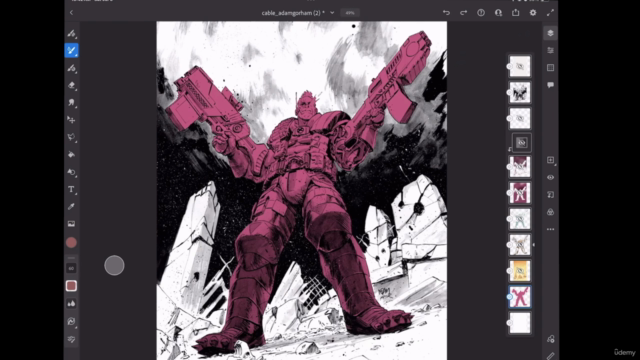Click the mask layer icon in the taskbar

tap(550, 195)
